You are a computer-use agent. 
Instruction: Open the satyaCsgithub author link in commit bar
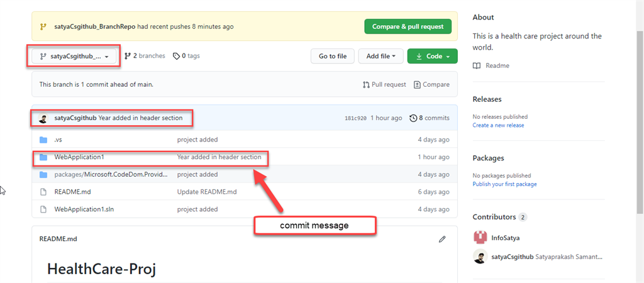[75, 118]
